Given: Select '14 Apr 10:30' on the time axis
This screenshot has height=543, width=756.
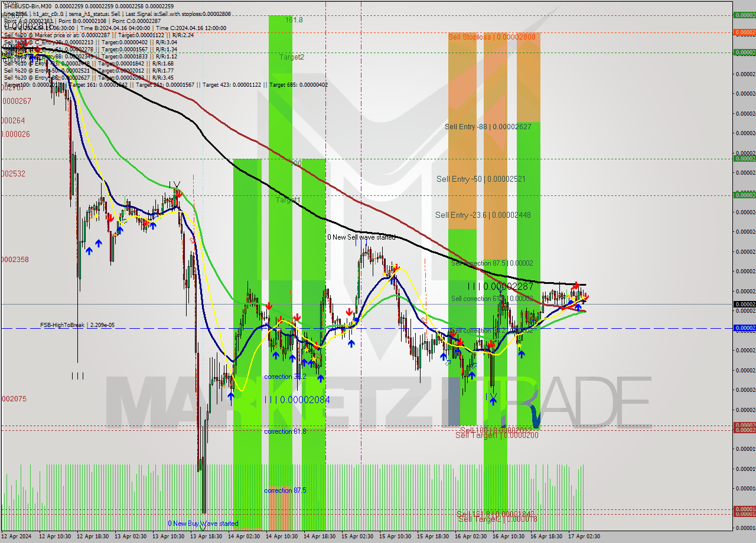Looking at the screenshot, I should 281,537.
